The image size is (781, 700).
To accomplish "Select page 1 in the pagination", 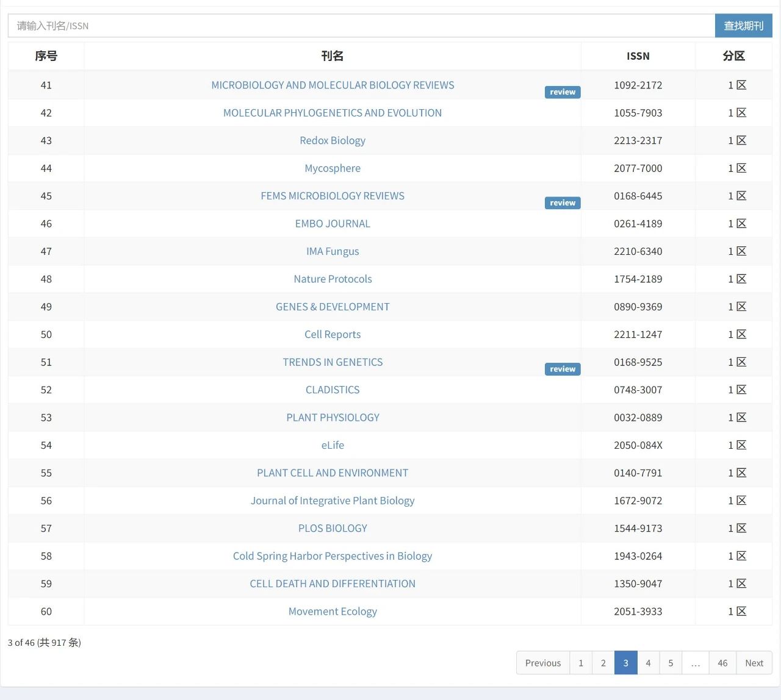I will [581, 663].
